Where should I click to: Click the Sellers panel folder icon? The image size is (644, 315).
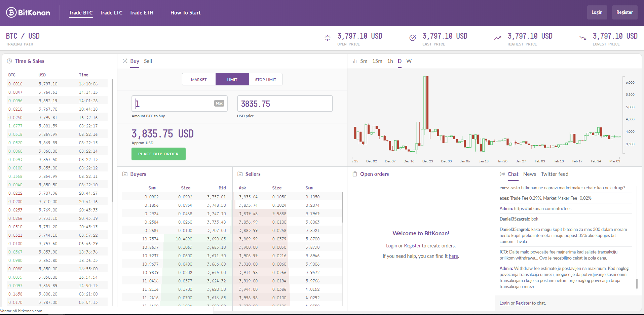240,174
